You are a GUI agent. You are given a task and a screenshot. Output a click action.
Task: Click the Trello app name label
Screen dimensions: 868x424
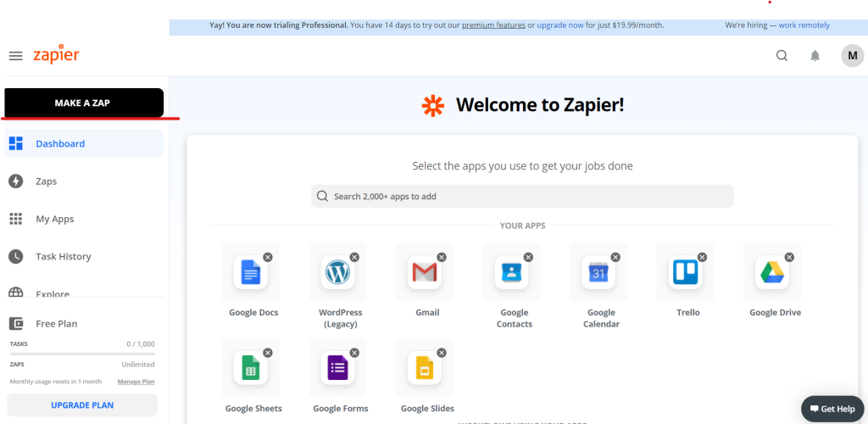(x=688, y=313)
